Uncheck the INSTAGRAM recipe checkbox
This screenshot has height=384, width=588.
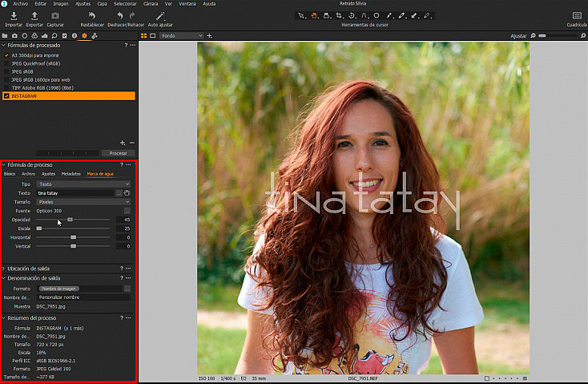[x=6, y=96]
